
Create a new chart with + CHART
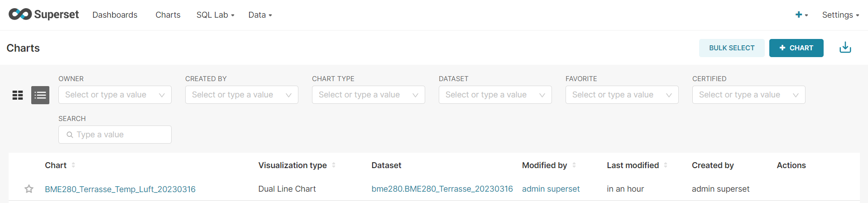click(796, 48)
